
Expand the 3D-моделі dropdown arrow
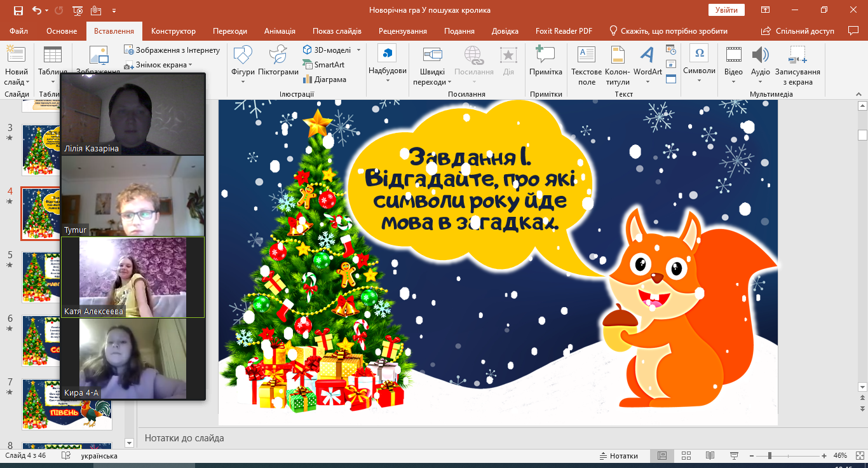[x=358, y=50]
